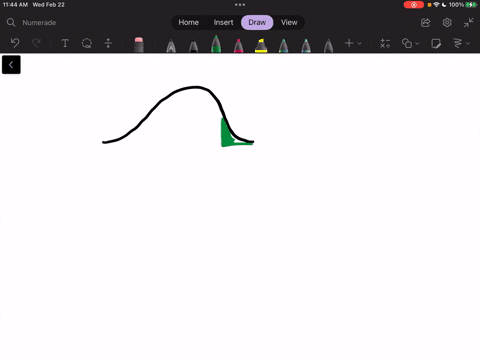The width and height of the screenshot is (480, 360).
Task: Tap the Wi-Fi status icon
Action: coord(436,5)
